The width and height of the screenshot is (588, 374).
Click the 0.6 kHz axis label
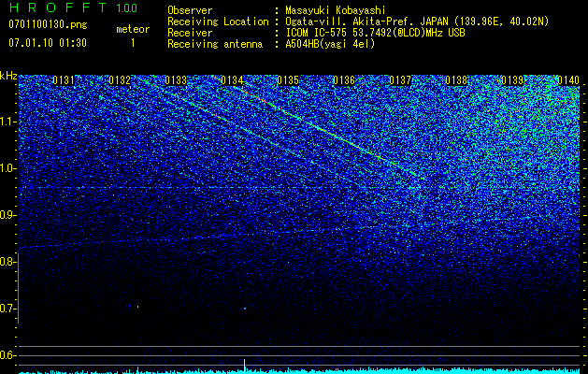7,355
